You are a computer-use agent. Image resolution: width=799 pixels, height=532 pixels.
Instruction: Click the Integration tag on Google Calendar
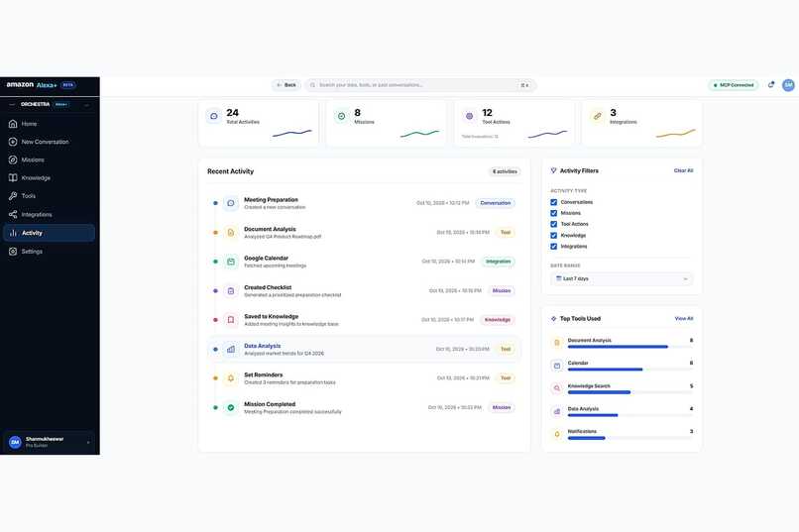498,262
